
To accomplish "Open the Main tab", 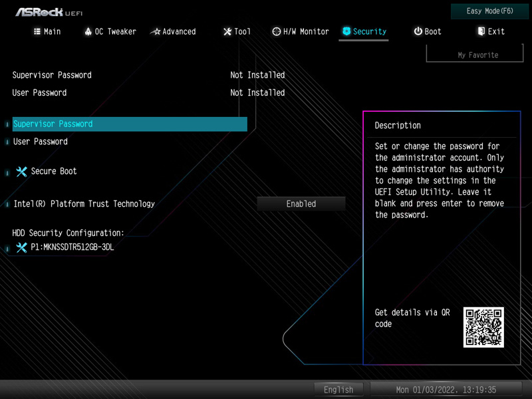I will click(x=47, y=31).
